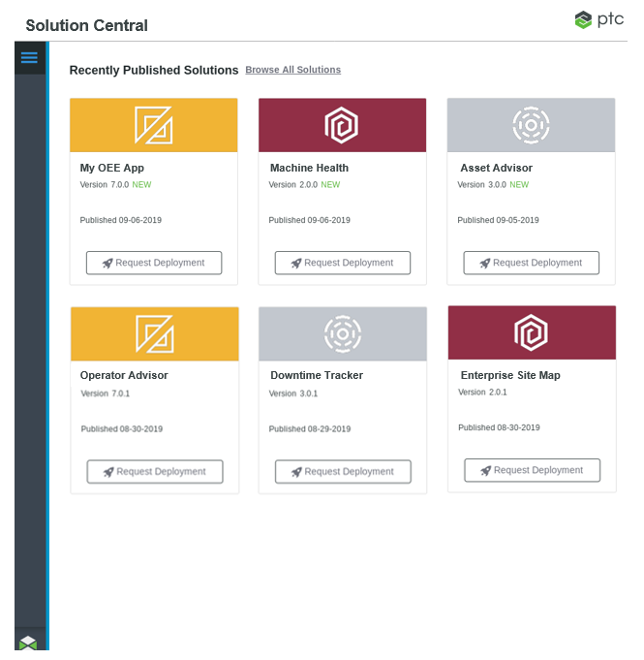Click Published 09-05-2019 on Asset Advisor
Image resolution: width=644 pixels, height=660 pixels.
(x=498, y=220)
